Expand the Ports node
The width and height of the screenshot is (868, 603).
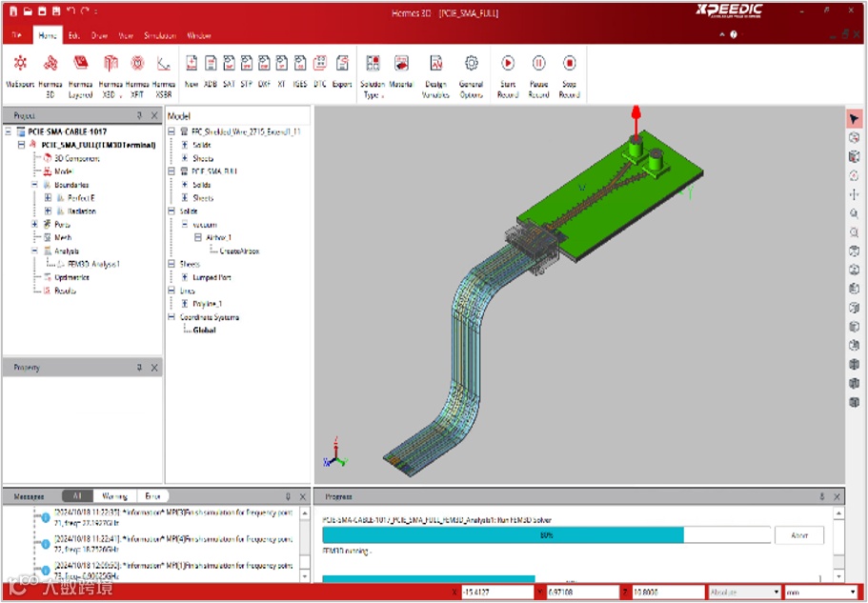coord(34,225)
